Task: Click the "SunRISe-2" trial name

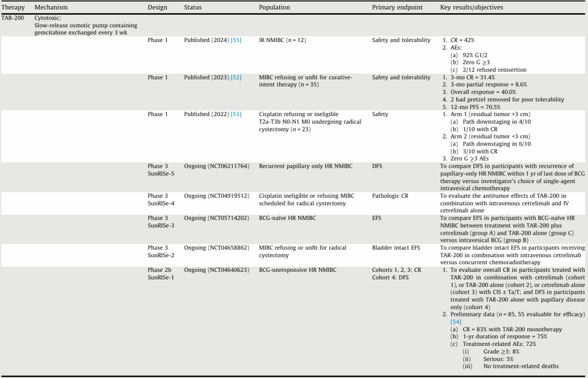Action: 161,255
